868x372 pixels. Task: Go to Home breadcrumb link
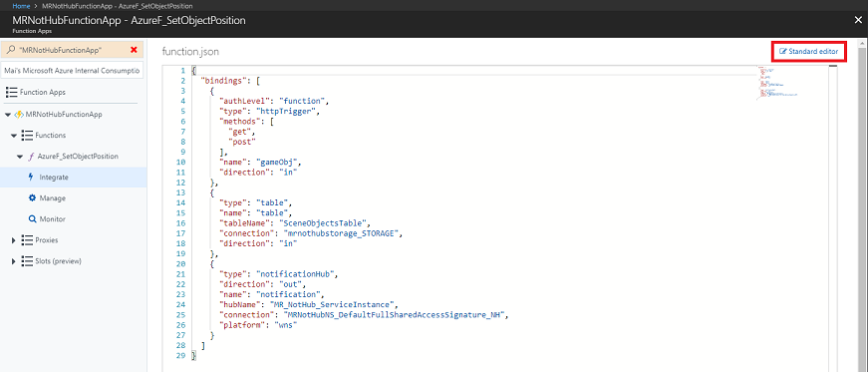[21, 6]
